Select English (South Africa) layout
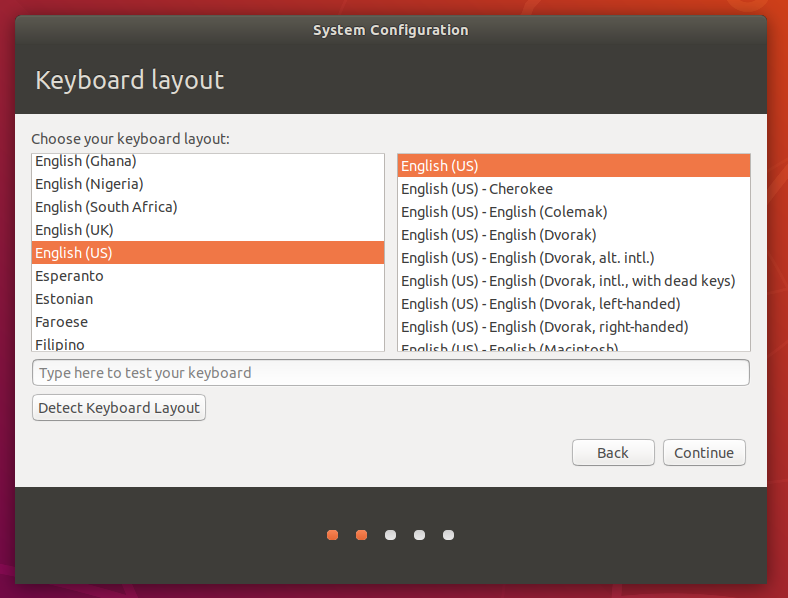 [x=105, y=207]
